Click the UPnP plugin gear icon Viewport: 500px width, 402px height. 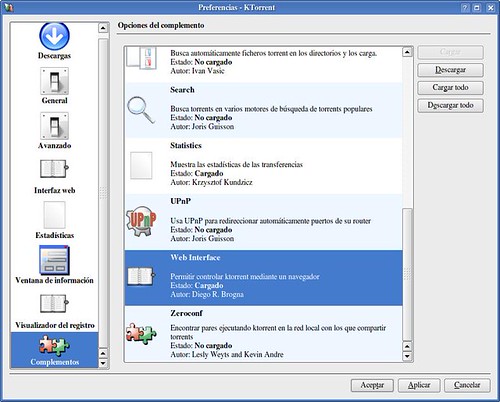(141, 221)
